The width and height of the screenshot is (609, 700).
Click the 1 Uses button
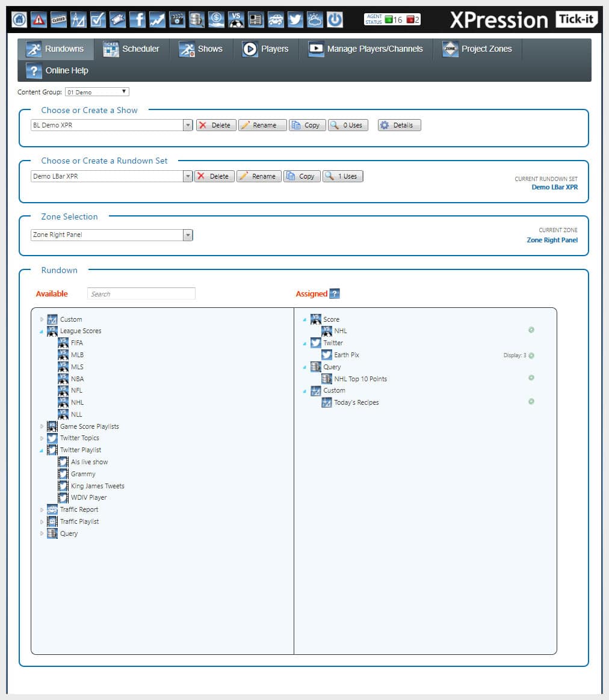click(x=343, y=176)
